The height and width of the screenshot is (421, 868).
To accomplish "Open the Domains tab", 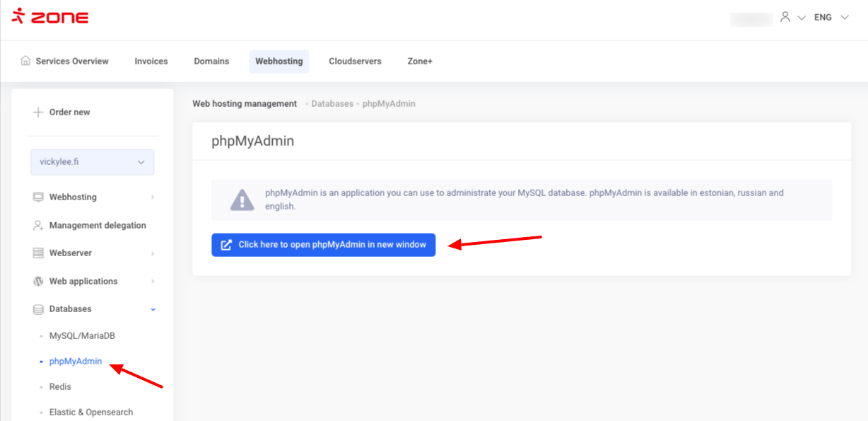I will click(x=211, y=62).
